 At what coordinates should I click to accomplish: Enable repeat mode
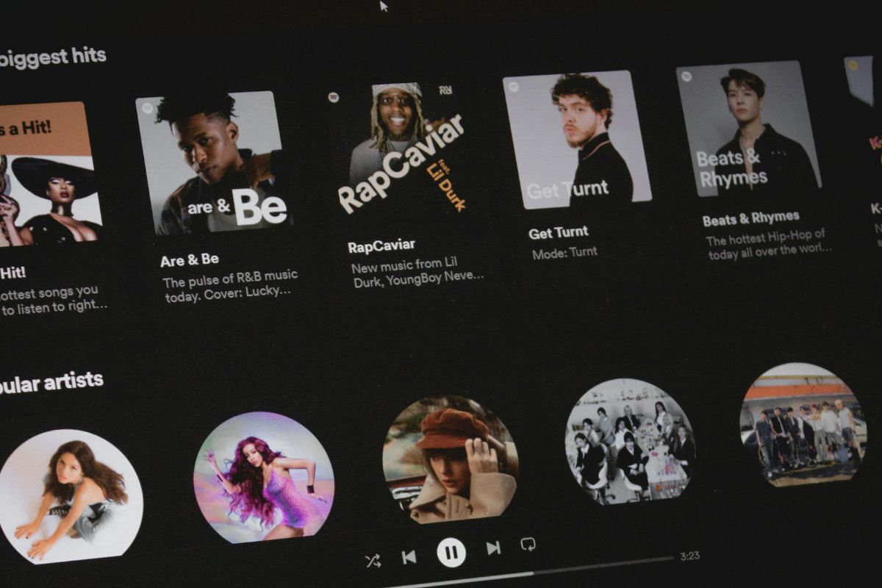528,544
